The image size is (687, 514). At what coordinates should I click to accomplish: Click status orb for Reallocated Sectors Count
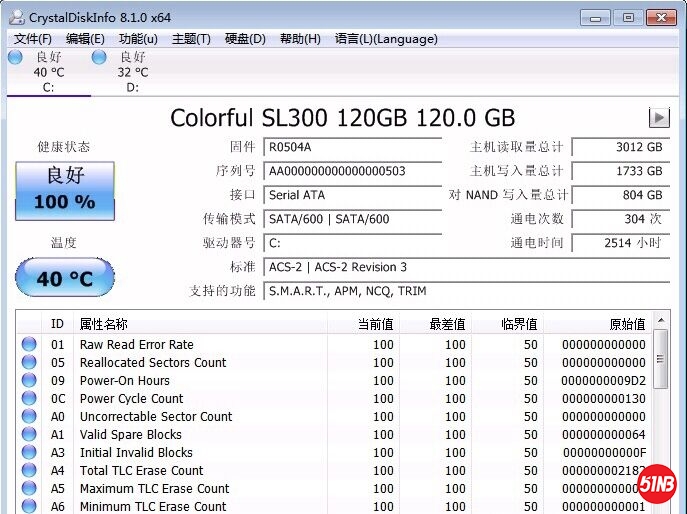29,362
